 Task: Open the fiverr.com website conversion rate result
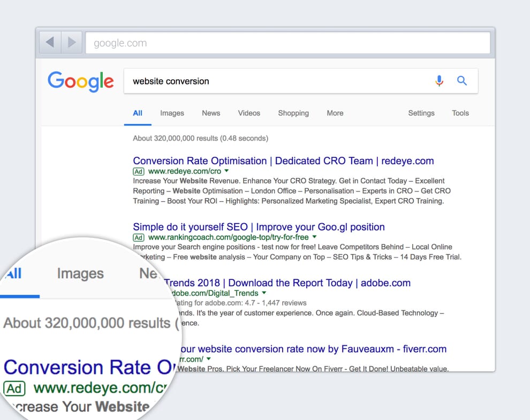point(313,349)
